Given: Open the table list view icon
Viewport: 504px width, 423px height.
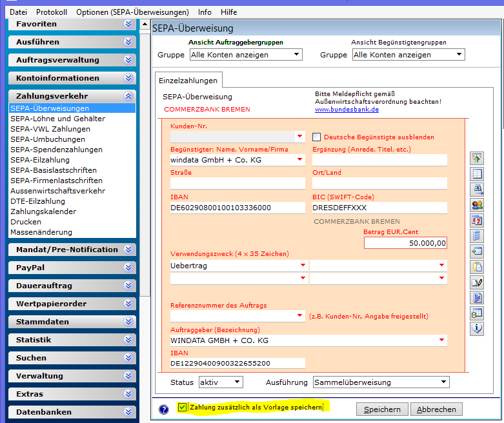Looking at the screenshot, I should coord(477,173).
